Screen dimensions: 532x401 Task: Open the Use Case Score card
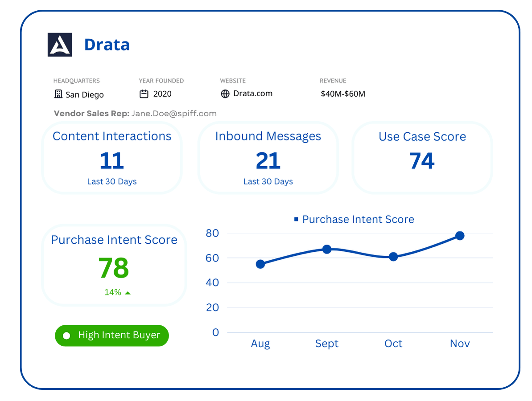[422, 158]
